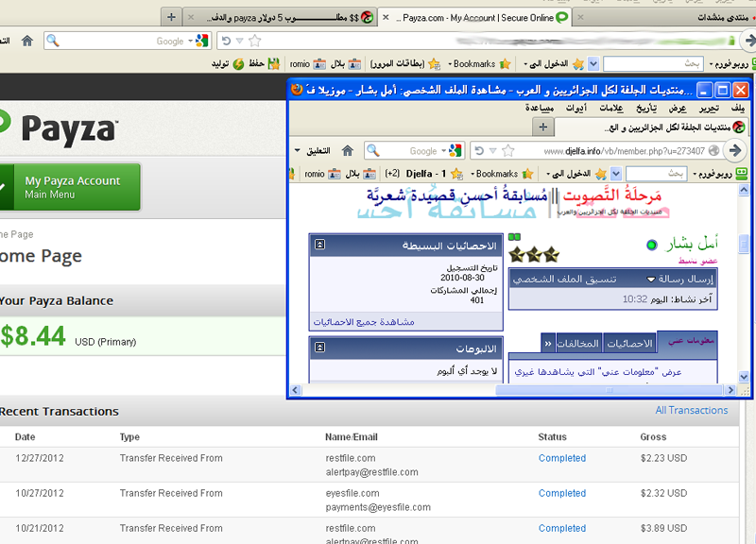
Task: Open تحرير menu in Djelfa window
Action: tap(709, 108)
